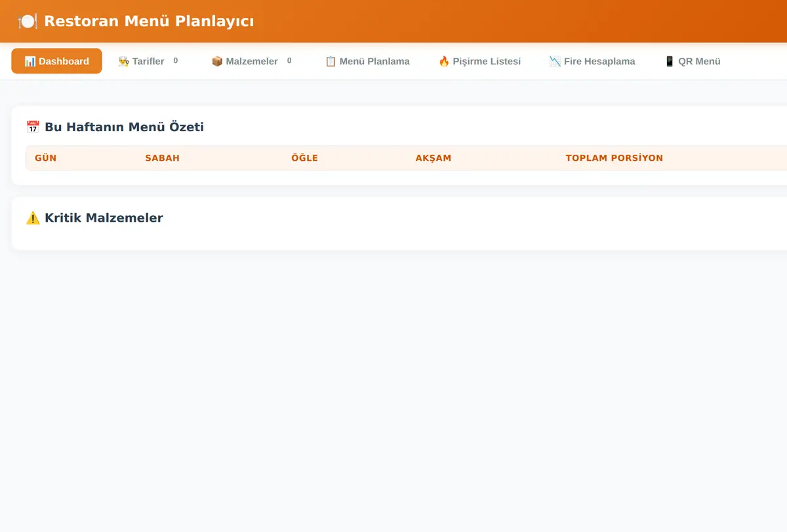Click the warning icon beside Kritik Malzemeler
787x532 pixels.
[x=33, y=218]
